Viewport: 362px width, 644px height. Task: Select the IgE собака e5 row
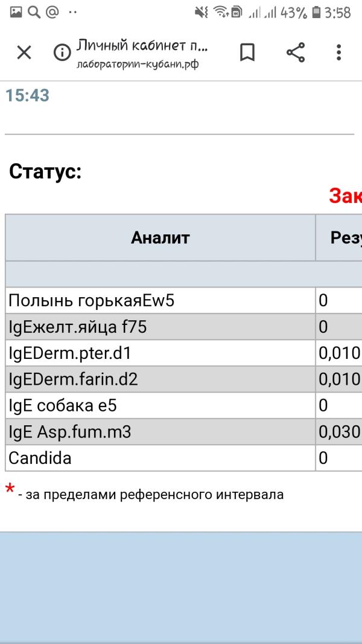[x=183, y=405]
